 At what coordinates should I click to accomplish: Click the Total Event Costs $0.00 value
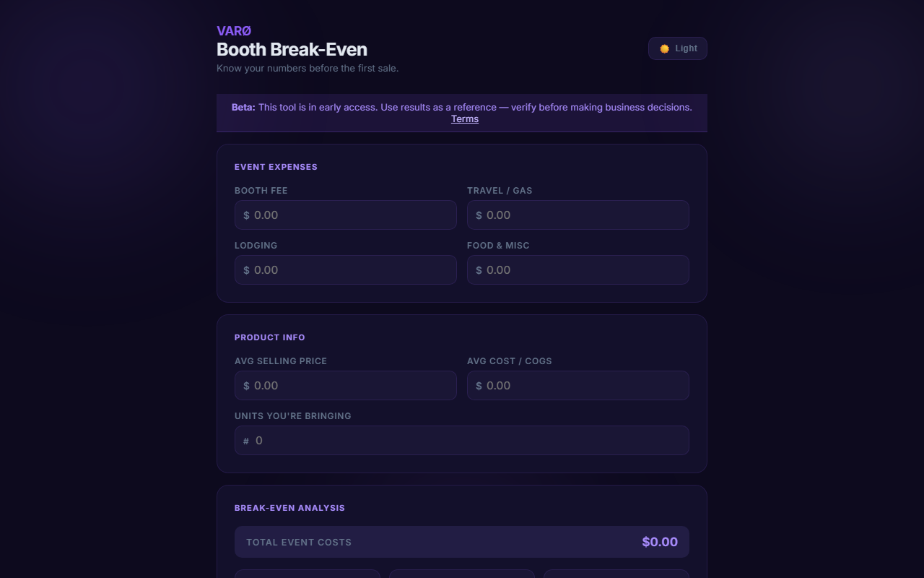click(660, 542)
